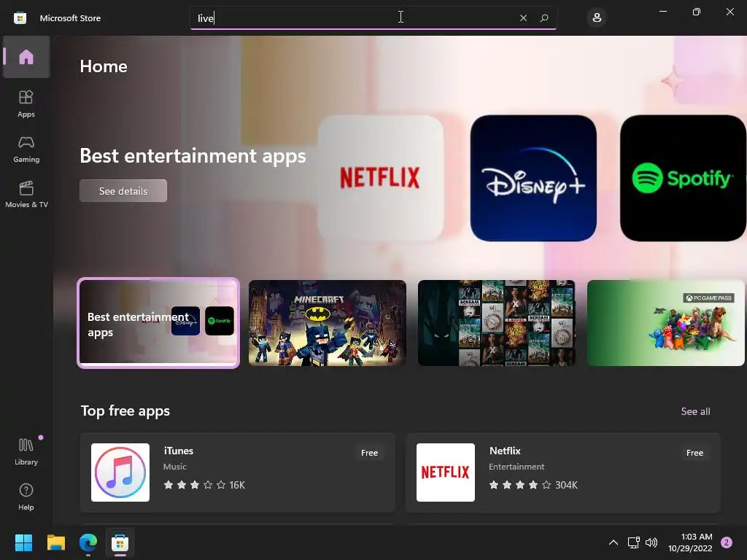
Task: Select Best entertainment apps carousel card
Action: pos(158,323)
